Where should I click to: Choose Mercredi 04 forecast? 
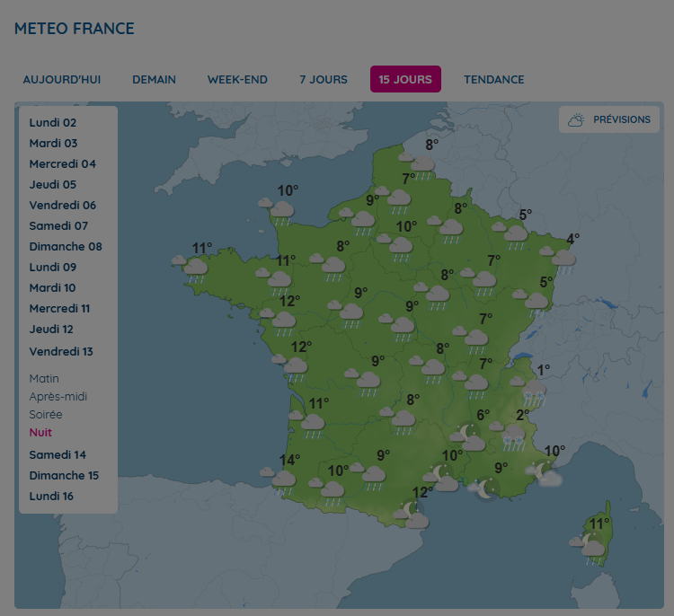coord(62,163)
